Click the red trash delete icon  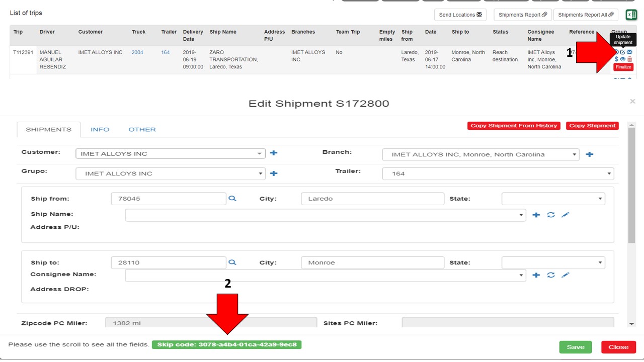click(629, 59)
